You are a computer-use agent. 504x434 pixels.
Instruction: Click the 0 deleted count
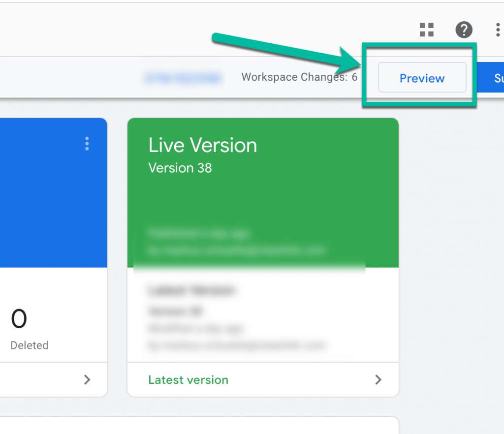point(19,319)
